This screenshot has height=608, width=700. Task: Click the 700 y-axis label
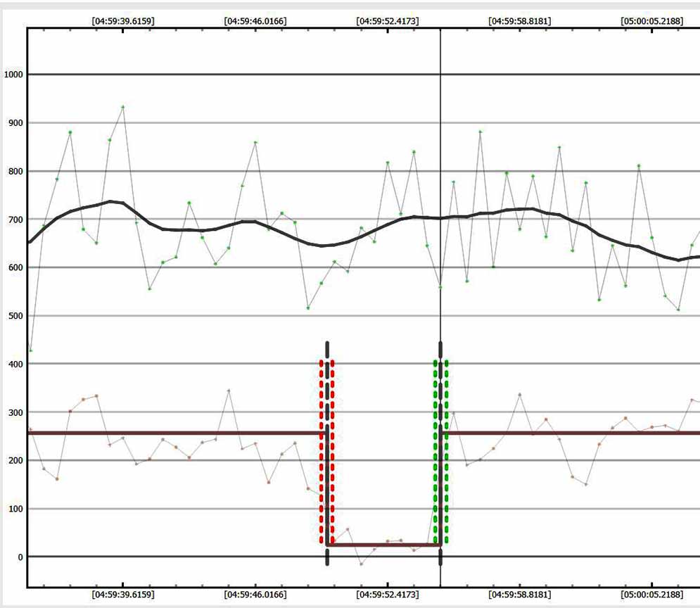click(15, 220)
